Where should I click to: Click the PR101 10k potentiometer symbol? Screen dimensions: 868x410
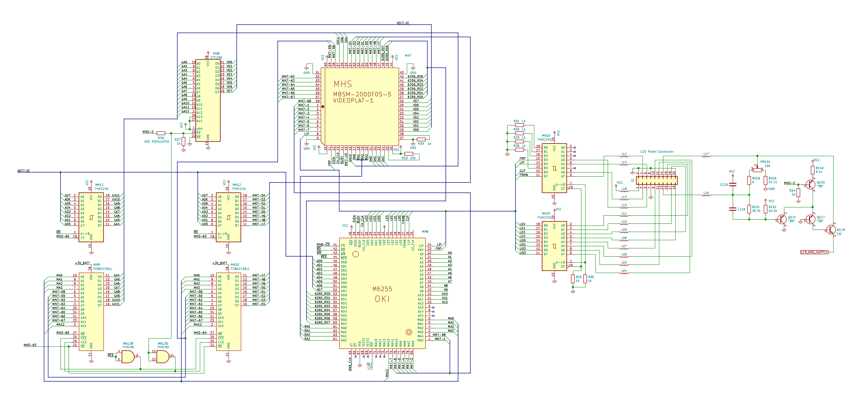click(757, 169)
